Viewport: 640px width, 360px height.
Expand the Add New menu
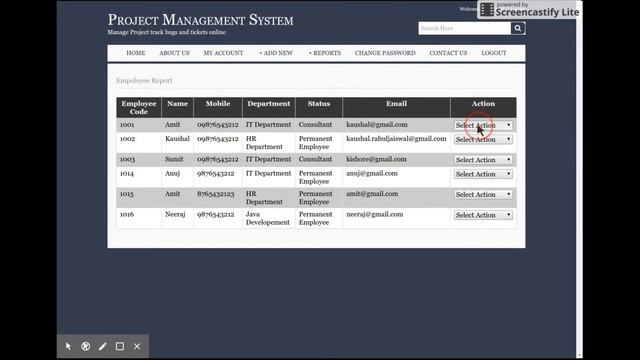pos(276,53)
